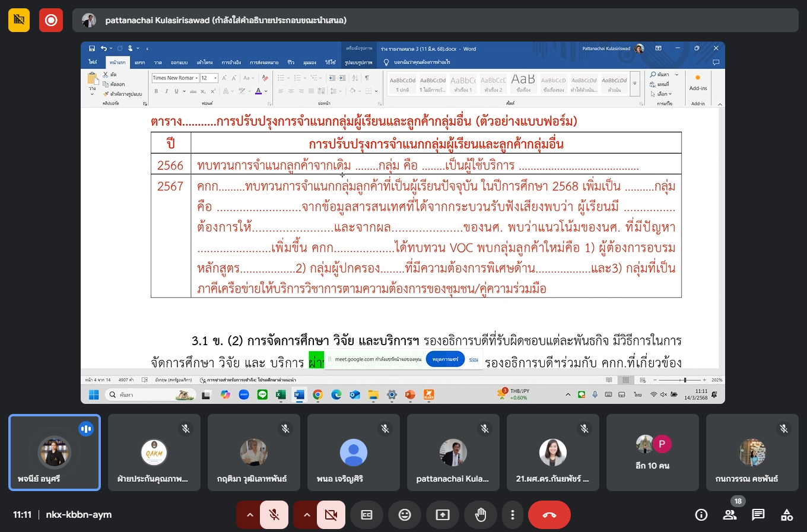Open the emoji reactions button
This screenshot has height=532, width=807.
pos(405,515)
